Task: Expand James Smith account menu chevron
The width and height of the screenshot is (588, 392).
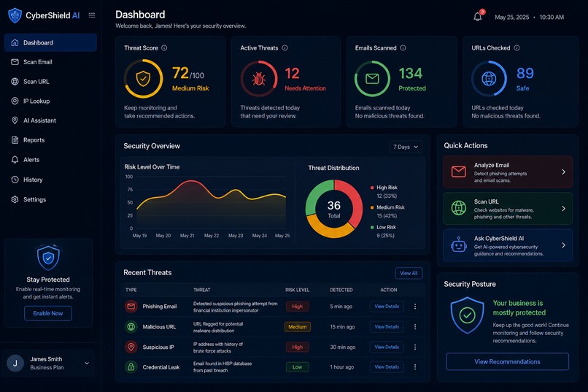Action: click(87, 363)
